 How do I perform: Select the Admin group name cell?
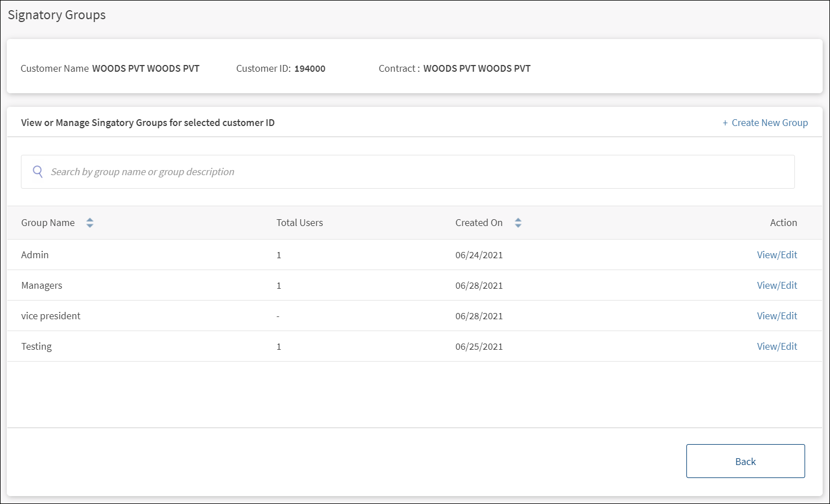(x=35, y=255)
